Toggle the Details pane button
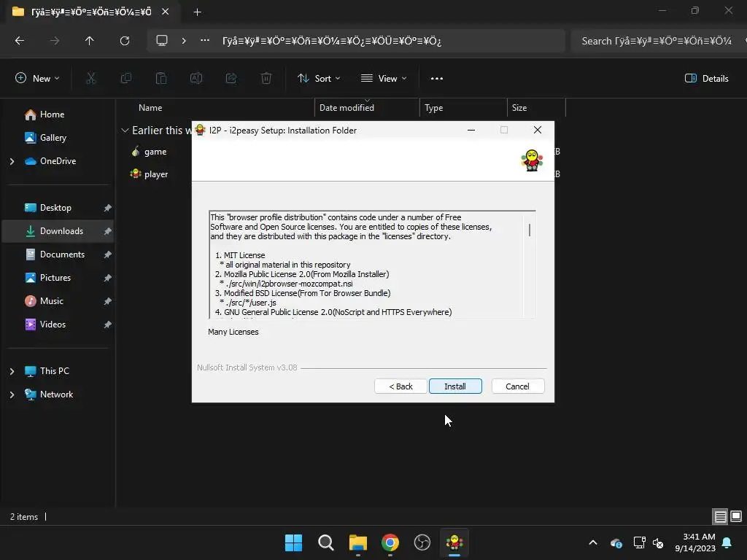This screenshot has height=560, width=747. [706, 79]
